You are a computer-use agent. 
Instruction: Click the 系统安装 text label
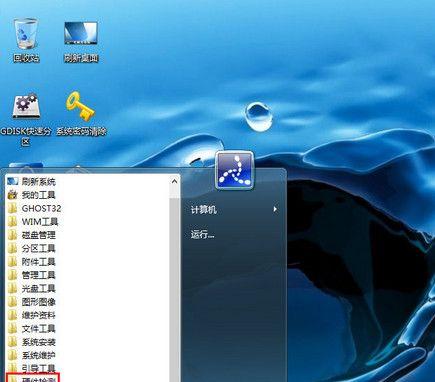point(38,342)
